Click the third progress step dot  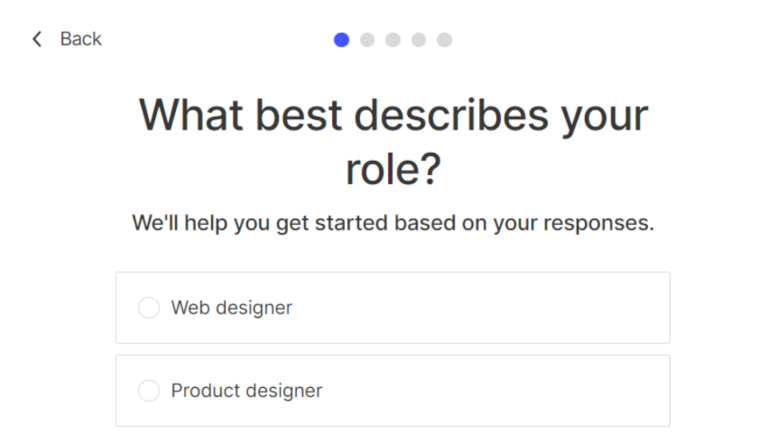point(393,40)
